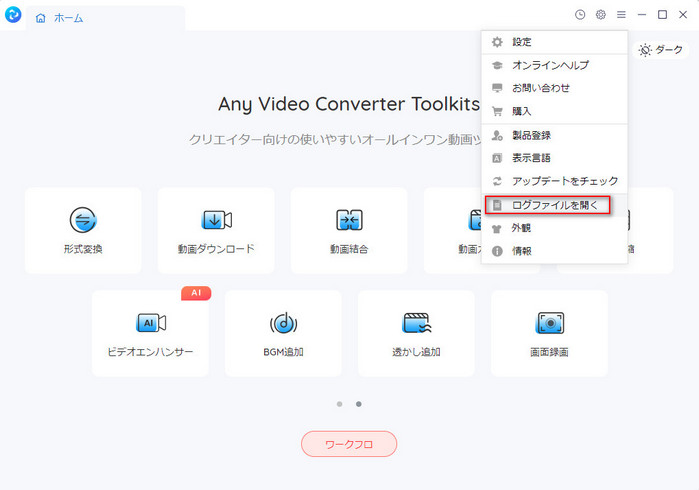
Task: Go to the second page dot
Action: (x=359, y=404)
